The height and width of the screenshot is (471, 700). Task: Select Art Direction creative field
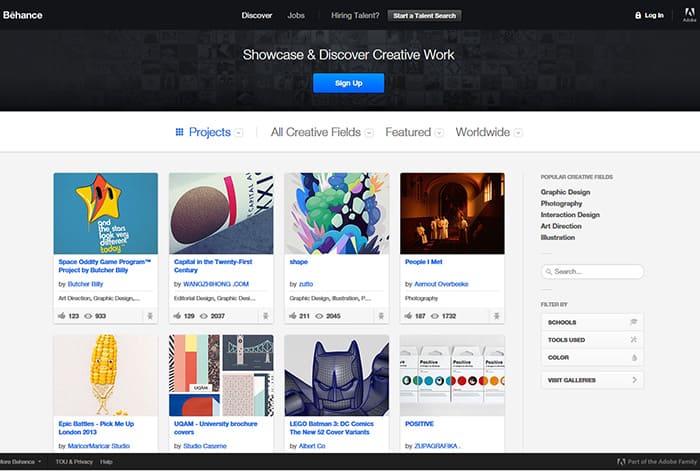tap(561, 226)
